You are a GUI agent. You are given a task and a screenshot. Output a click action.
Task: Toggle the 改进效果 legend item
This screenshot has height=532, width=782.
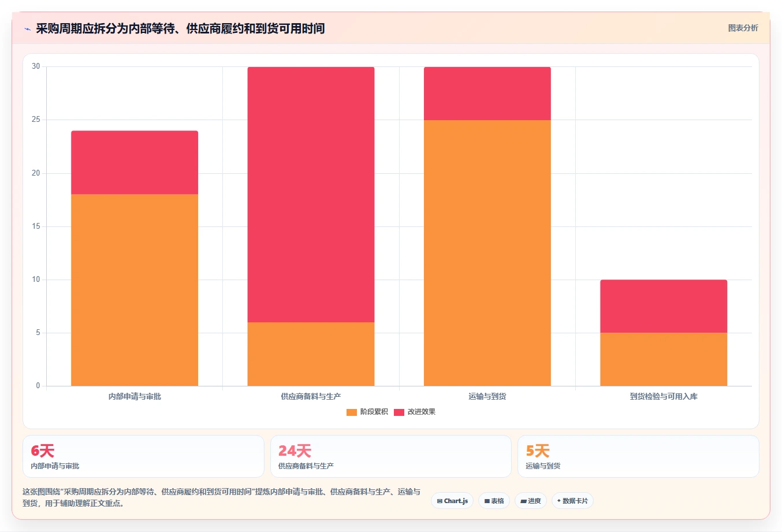tap(415, 412)
